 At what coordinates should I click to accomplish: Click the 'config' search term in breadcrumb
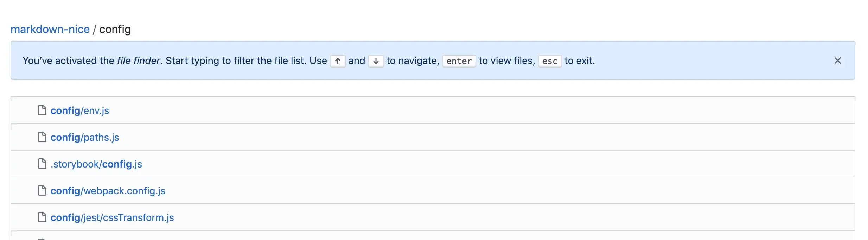(x=115, y=29)
